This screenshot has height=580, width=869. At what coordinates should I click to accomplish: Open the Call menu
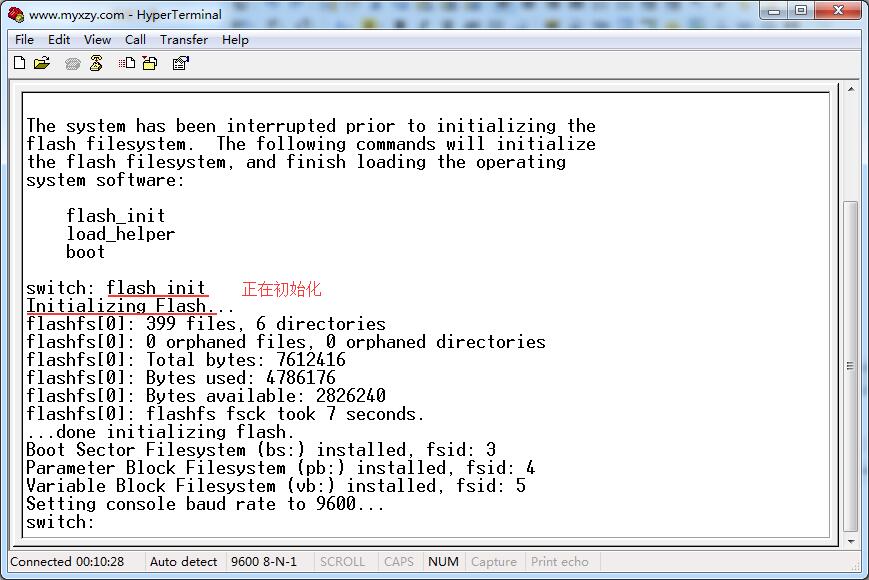pos(135,39)
